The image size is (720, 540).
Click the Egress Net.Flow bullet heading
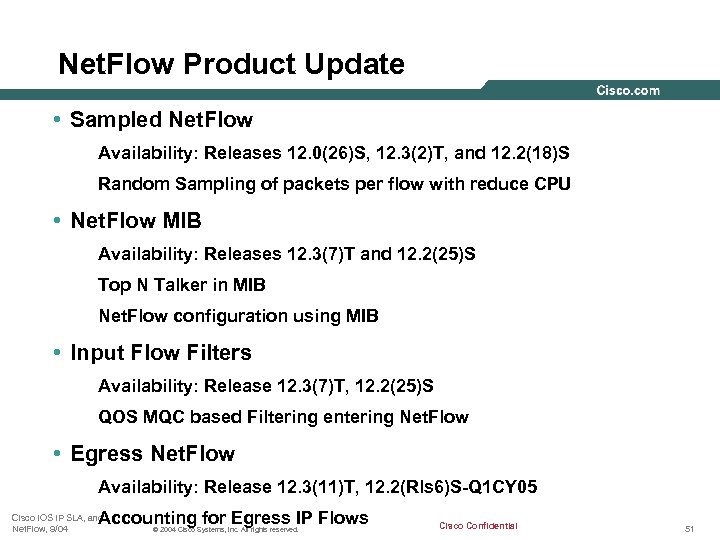tap(153, 454)
